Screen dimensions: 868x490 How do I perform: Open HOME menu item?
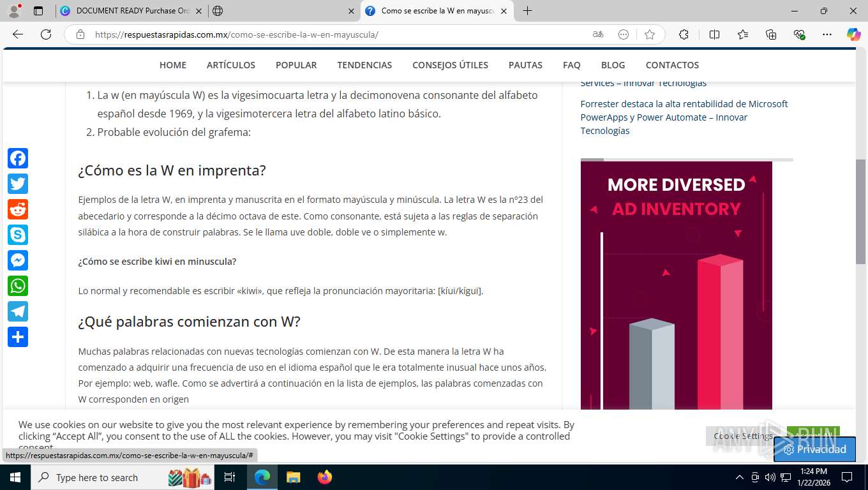coord(173,65)
